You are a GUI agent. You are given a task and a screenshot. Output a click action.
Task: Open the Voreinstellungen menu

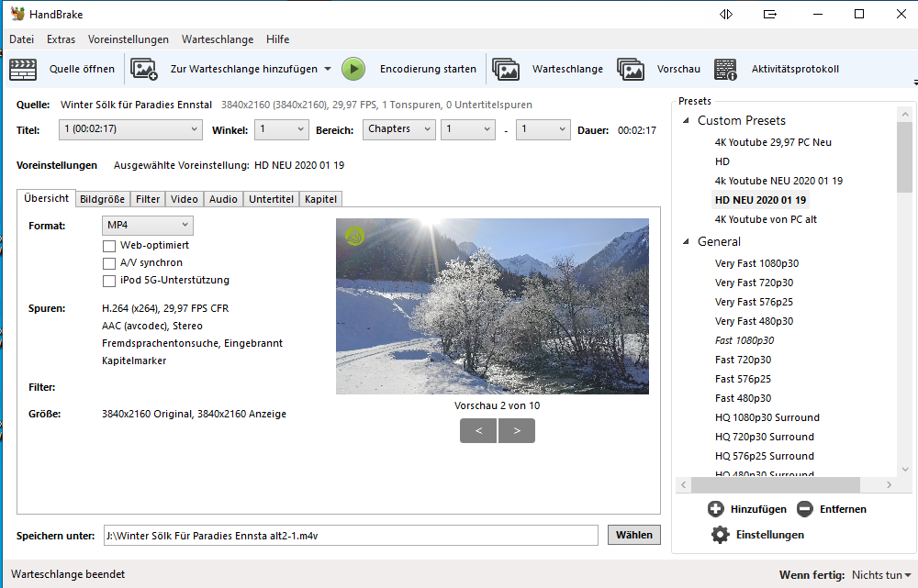129,39
